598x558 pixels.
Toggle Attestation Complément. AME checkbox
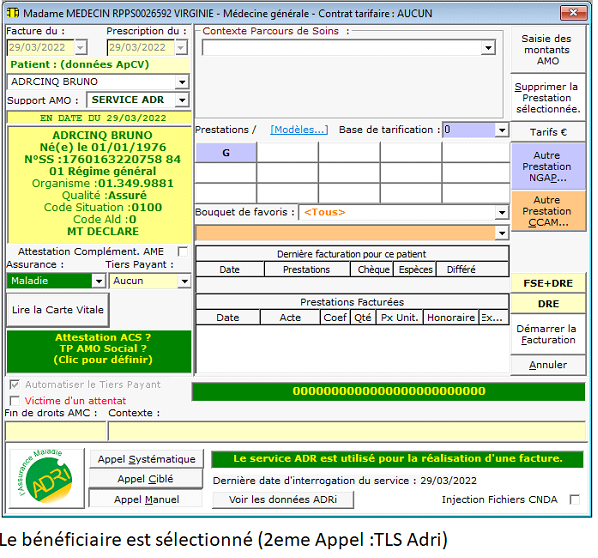click(x=183, y=252)
